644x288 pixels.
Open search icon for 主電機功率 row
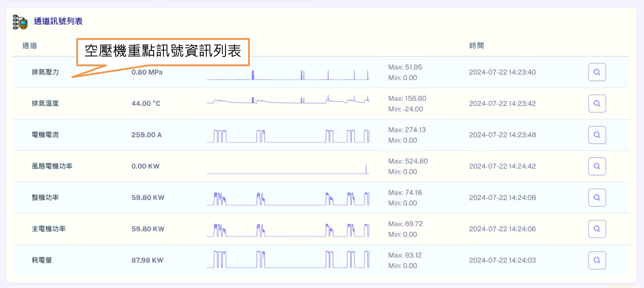597,229
